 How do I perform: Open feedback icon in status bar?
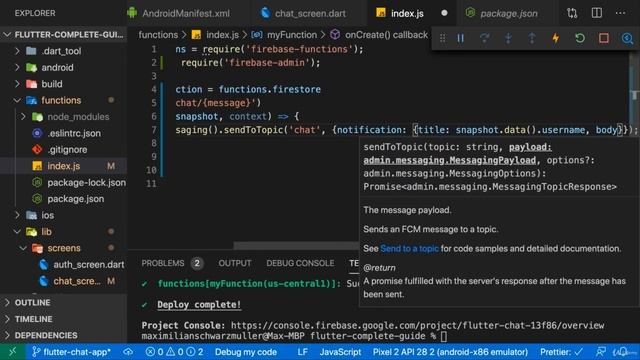point(600,352)
